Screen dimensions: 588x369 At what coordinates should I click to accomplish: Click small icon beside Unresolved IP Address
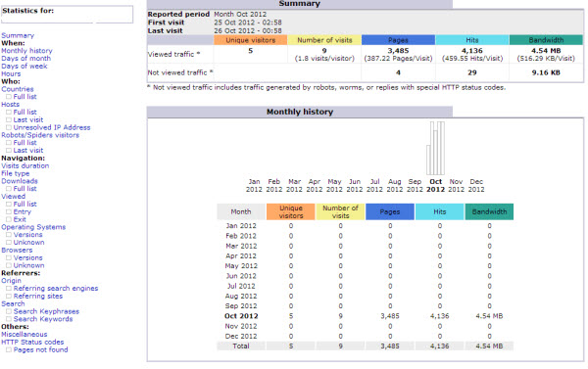[x=9, y=128]
